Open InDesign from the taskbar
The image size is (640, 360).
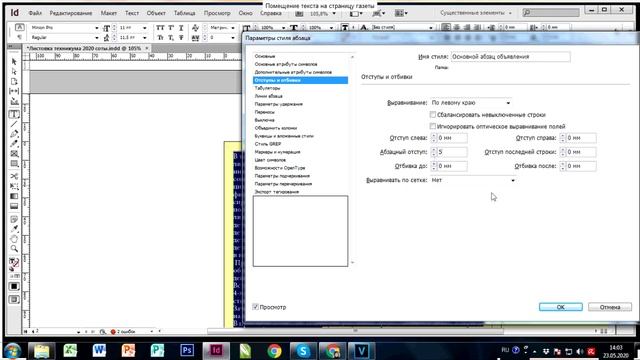click(216, 351)
